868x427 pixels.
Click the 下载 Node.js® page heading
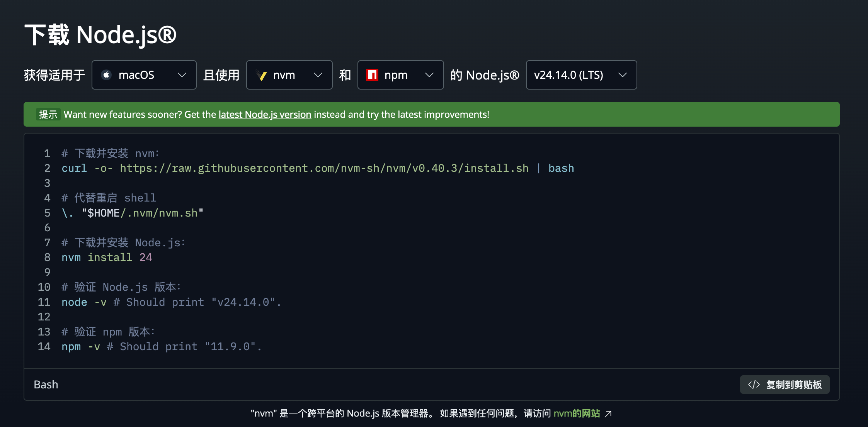pos(100,35)
